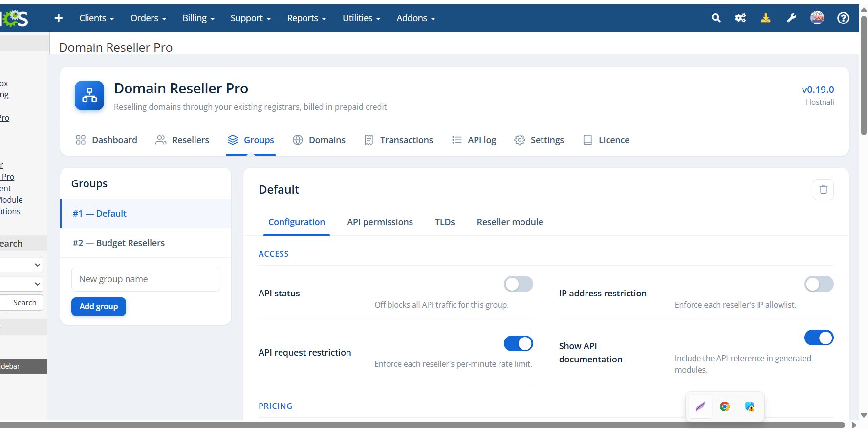
Task: Expand the Orders menu
Action: click(x=149, y=18)
